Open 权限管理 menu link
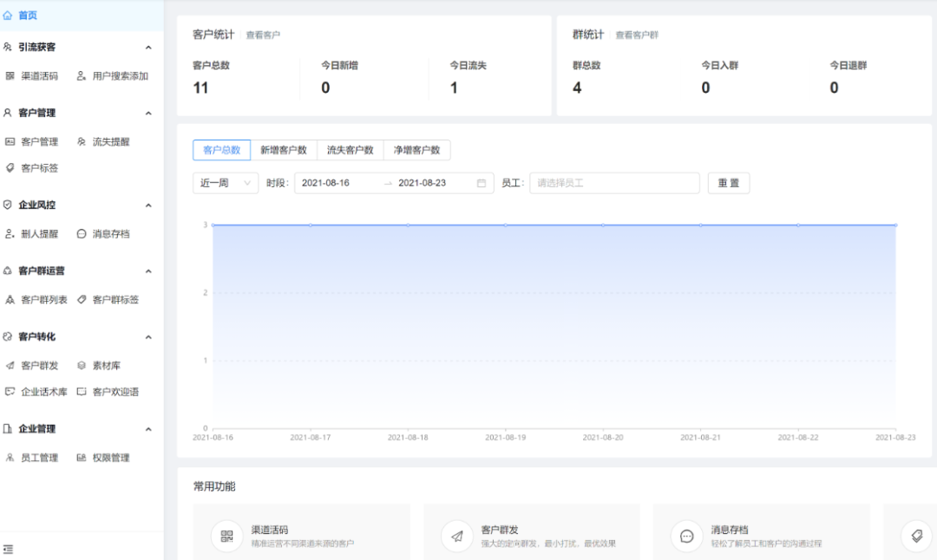Viewport: 937px width, 560px height. click(x=110, y=458)
